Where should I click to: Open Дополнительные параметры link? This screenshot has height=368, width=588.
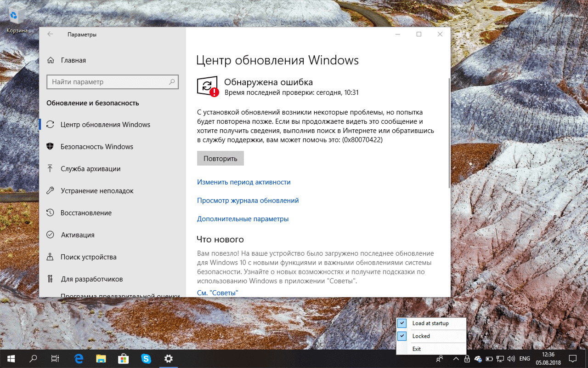click(x=243, y=218)
